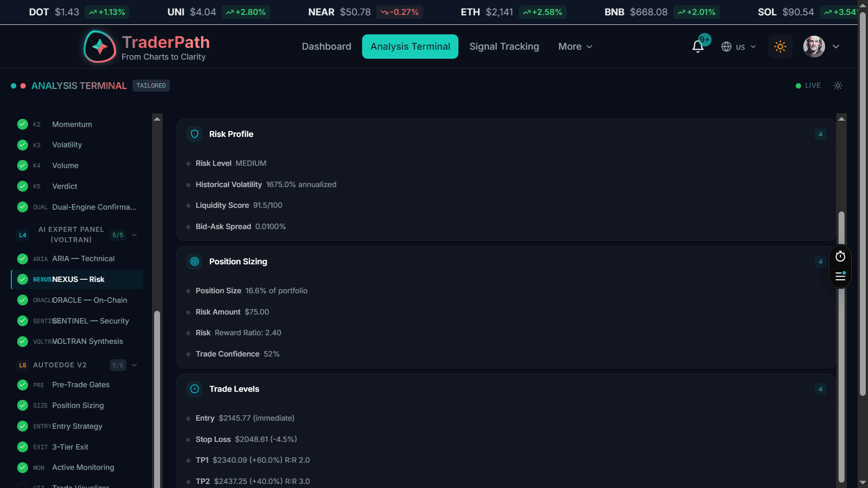Open the user avatar profile
The height and width of the screenshot is (488, 868).
click(x=814, y=47)
